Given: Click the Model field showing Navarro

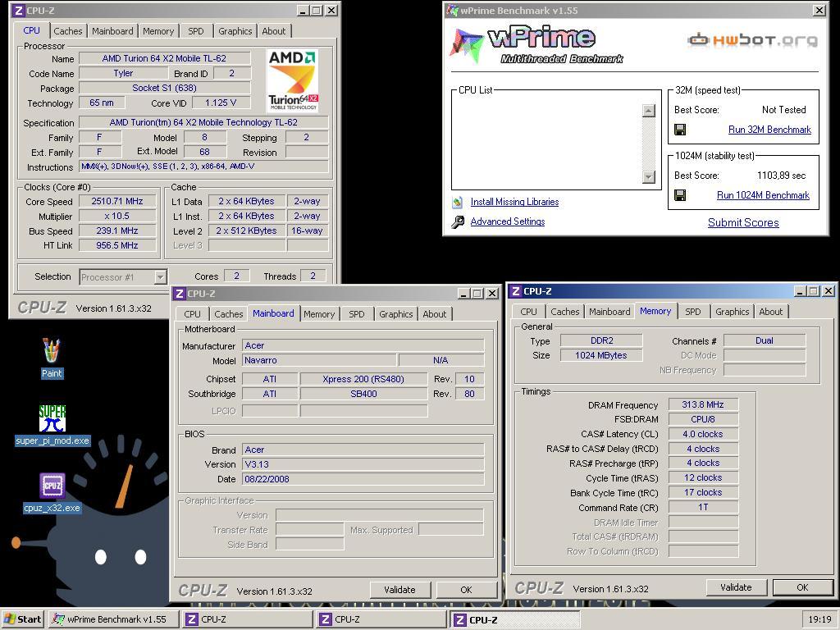Looking at the screenshot, I should 319,361.
